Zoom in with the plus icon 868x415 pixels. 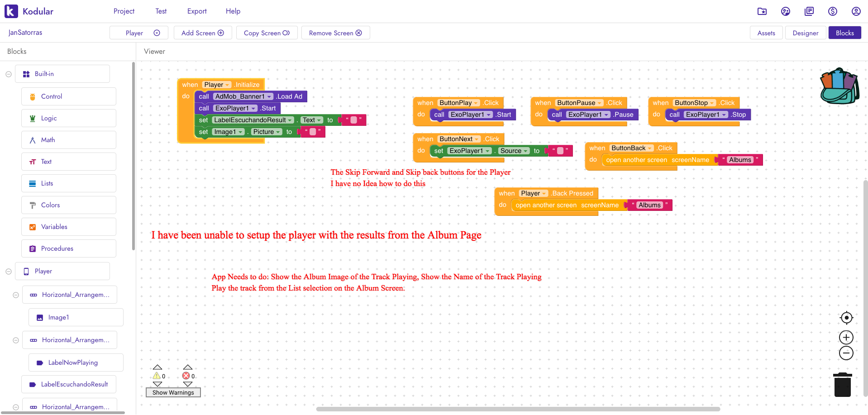846,337
